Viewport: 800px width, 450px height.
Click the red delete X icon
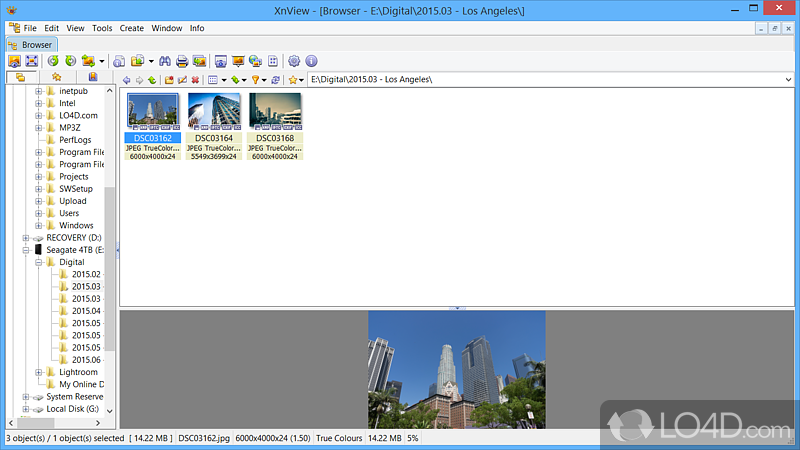tap(195, 80)
